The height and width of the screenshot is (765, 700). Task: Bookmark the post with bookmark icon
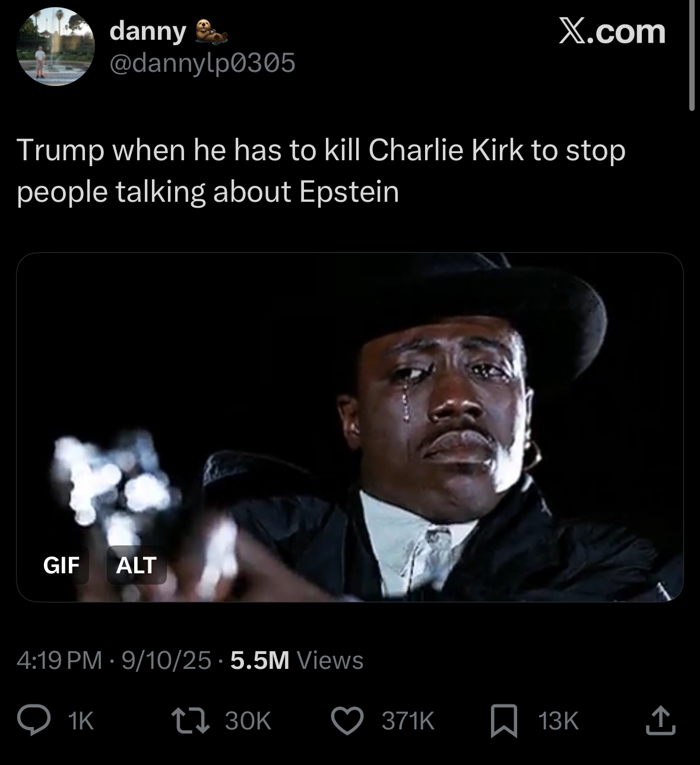click(504, 721)
